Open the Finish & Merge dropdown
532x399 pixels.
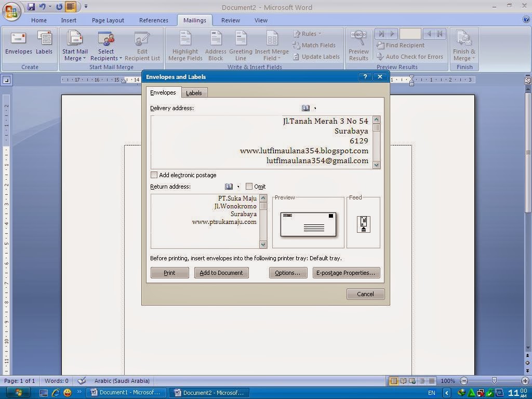point(463,45)
